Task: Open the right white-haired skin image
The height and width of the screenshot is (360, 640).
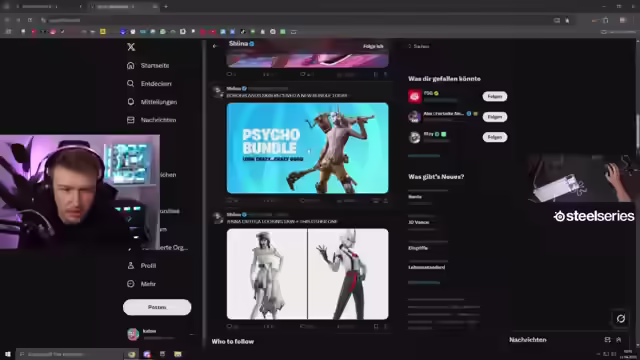Action: (x=348, y=274)
